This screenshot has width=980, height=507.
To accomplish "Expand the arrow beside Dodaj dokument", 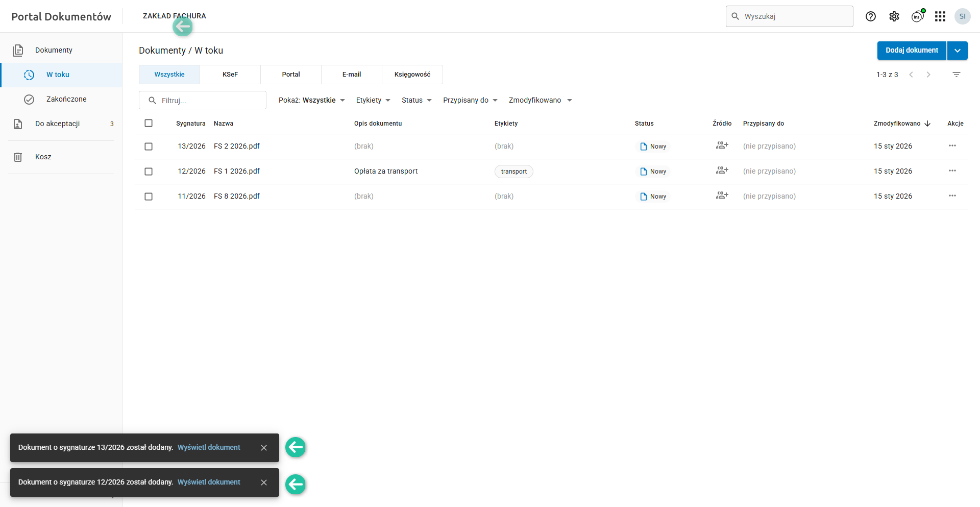I will [958, 51].
